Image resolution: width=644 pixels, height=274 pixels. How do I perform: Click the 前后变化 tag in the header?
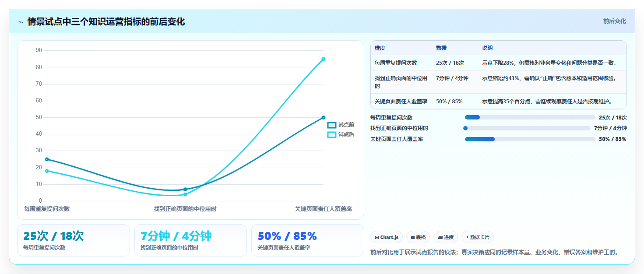[x=614, y=21]
